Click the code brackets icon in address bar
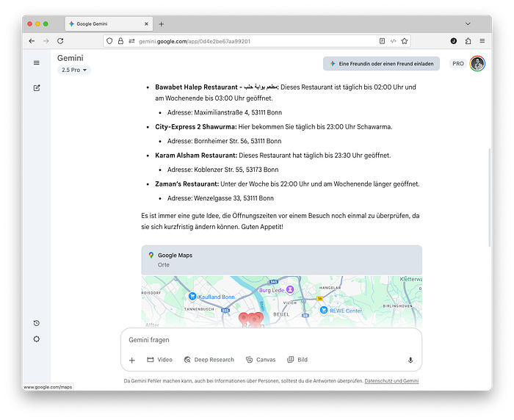Viewport: 514px width, 420px height. click(x=393, y=41)
